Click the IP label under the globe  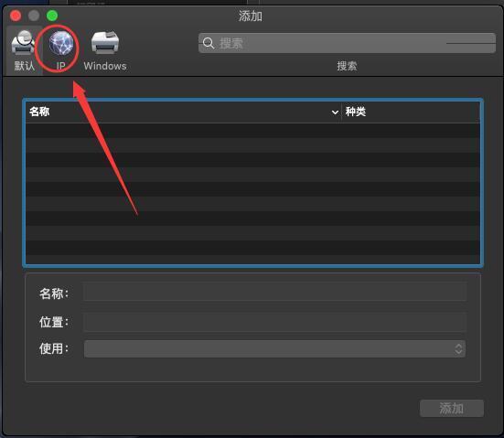[60, 66]
